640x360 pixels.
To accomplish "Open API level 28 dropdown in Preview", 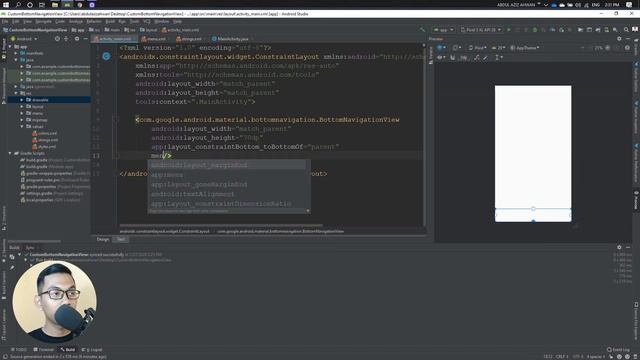I will click(x=498, y=48).
